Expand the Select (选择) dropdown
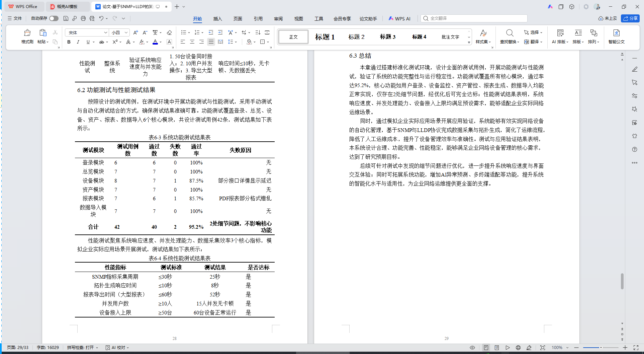This screenshot has width=644, height=354. tap(533, 32)
